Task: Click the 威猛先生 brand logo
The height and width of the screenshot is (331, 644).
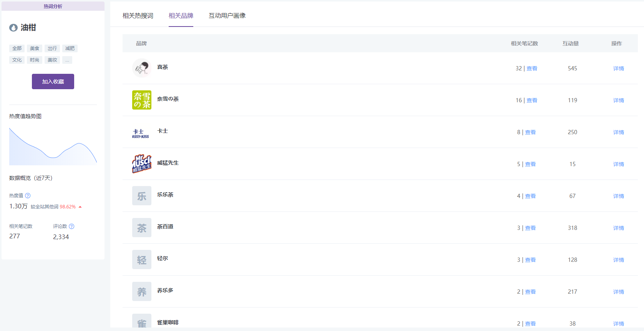Action: [x=142, y=164]
